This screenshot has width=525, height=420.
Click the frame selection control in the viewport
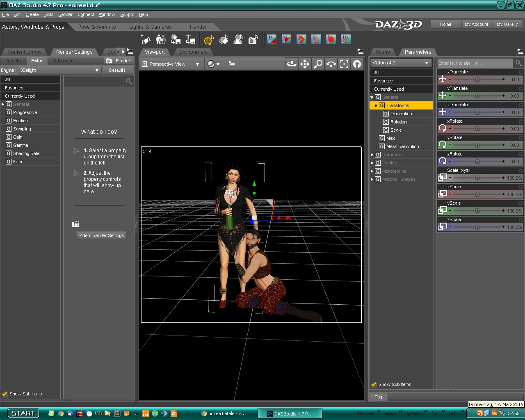point(344,64)
